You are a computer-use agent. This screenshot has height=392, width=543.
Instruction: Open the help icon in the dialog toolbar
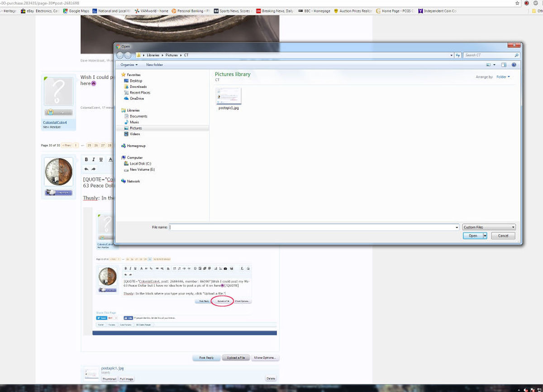pyautogui.click(x=514, y=65)
